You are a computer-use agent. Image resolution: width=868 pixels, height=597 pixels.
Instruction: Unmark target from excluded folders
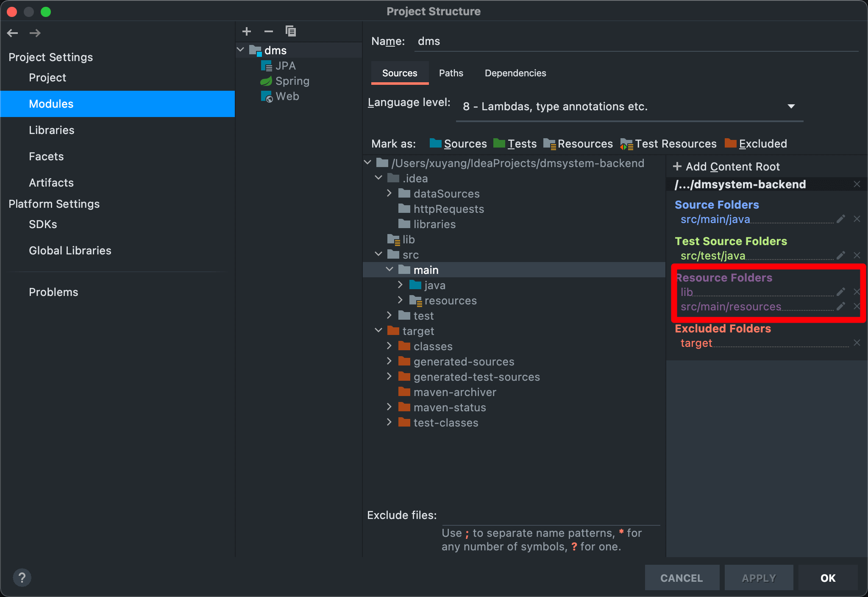click(857, 343)
